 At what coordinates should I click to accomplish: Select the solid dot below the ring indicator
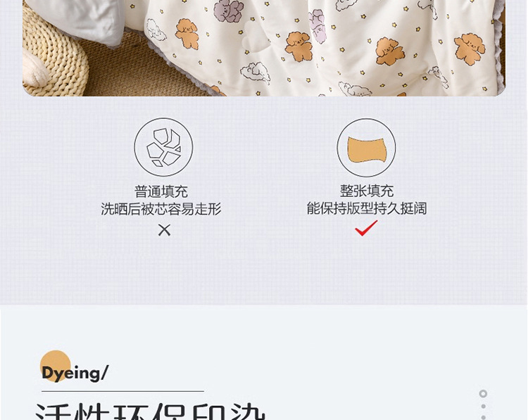(483, 406)
